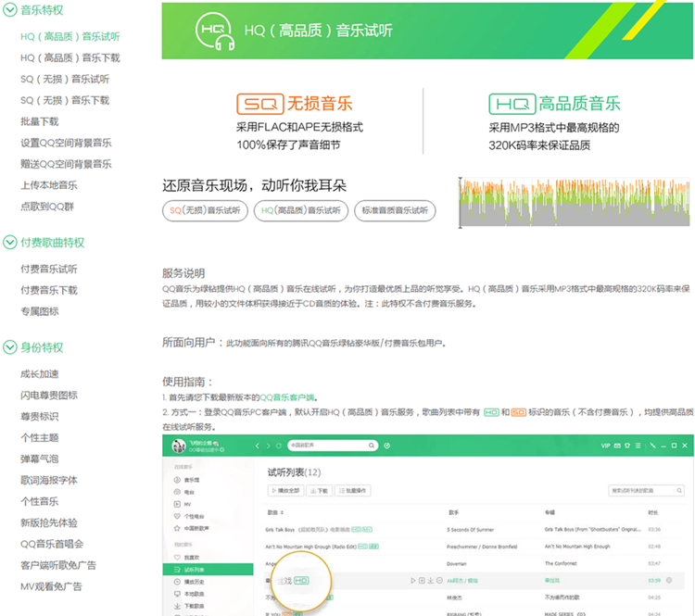Select 播放历史 in client sidebar
Screen dimensions: 695x616
(x=189, y=582)
